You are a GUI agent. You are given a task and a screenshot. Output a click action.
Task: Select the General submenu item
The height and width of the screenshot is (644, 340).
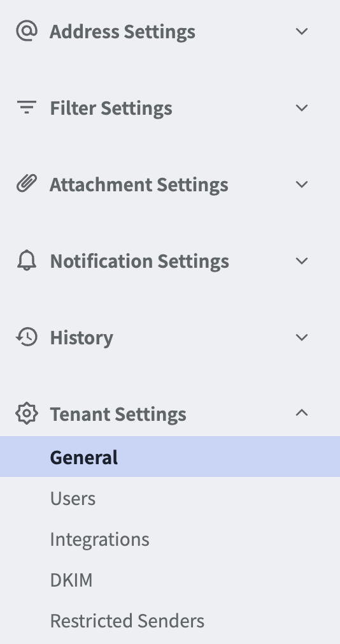170,457
